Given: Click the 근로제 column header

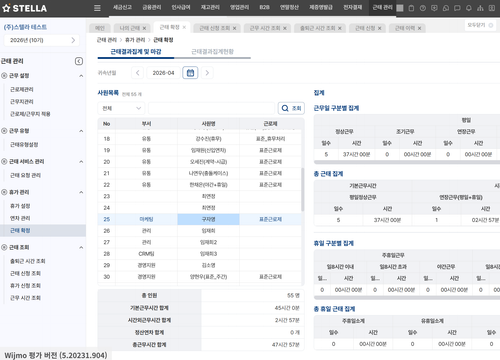Looking at the screenshot, I should coord(270,124).
